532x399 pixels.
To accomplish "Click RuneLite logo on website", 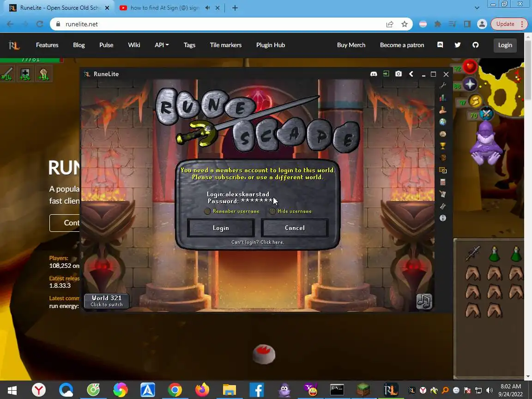I will click(14, 45).
